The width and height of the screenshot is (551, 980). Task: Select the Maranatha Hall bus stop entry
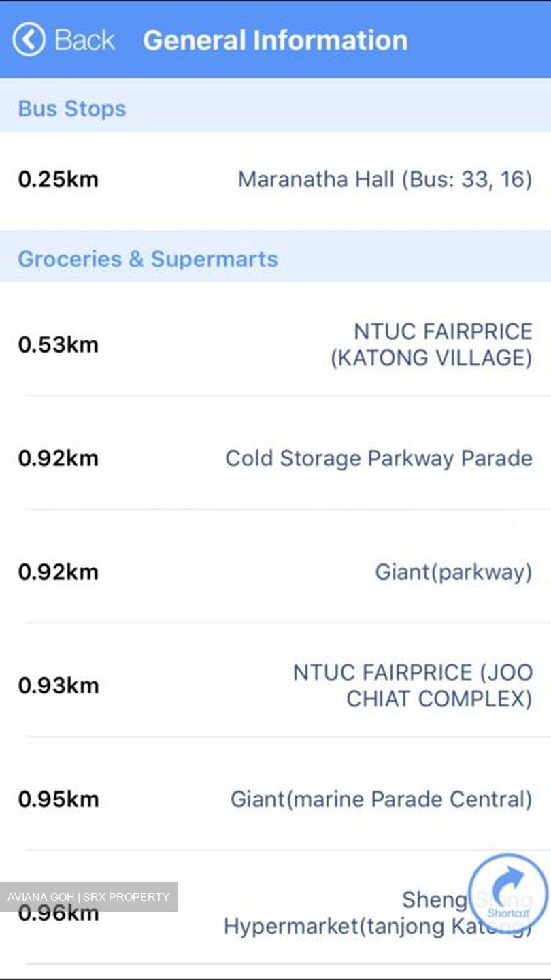[x=275, y=180]
